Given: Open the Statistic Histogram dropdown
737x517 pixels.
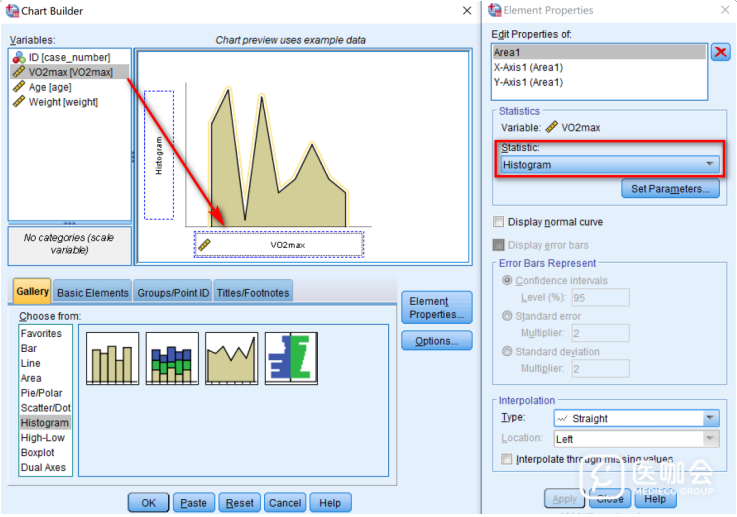Looking at the screenshot, I should 609,164.
